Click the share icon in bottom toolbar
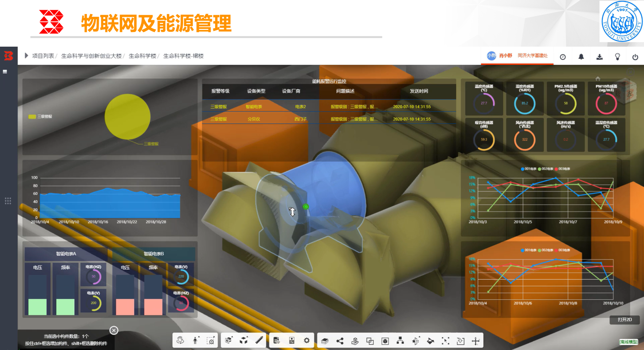Screen dimensions: 644x350 340,341
